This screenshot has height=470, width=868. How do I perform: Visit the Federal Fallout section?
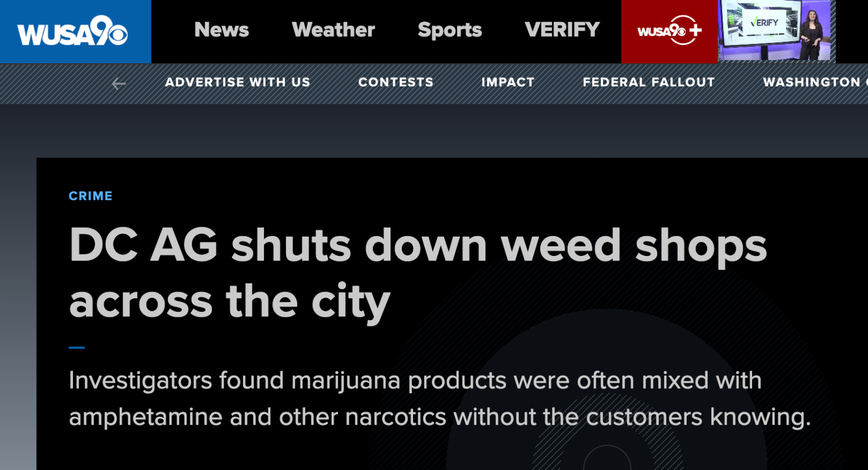click(649, 82)
